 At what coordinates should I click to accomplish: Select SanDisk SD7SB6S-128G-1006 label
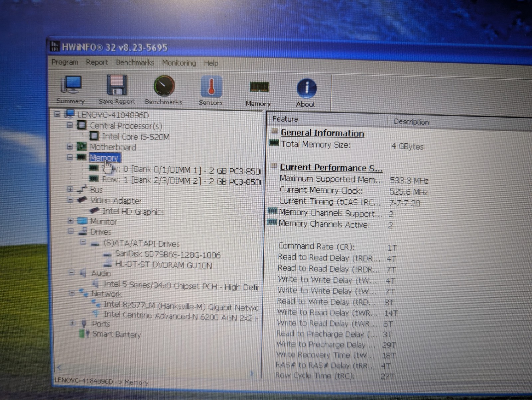(x=168, y=255)
